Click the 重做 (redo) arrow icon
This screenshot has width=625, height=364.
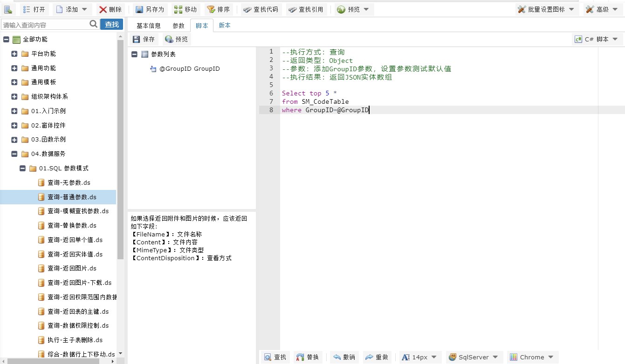[370, 357]
